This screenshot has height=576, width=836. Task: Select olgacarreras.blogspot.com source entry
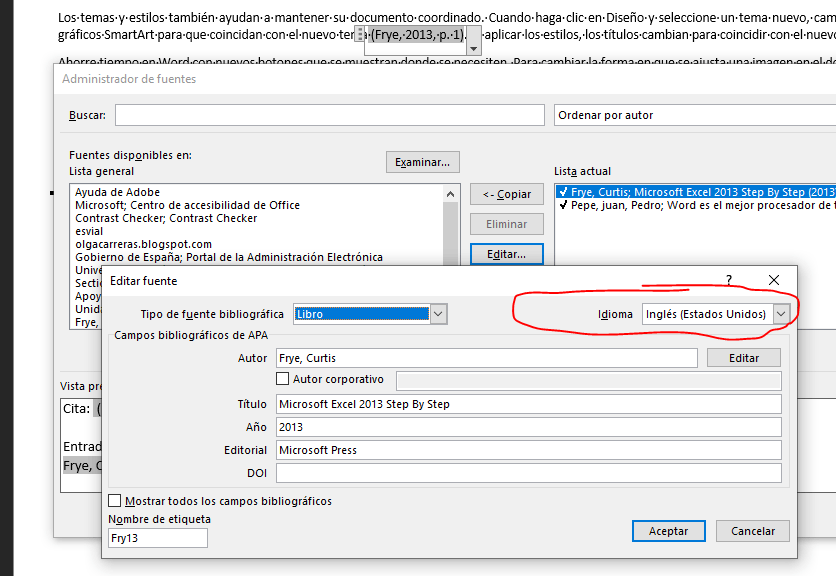click(143, 244)
